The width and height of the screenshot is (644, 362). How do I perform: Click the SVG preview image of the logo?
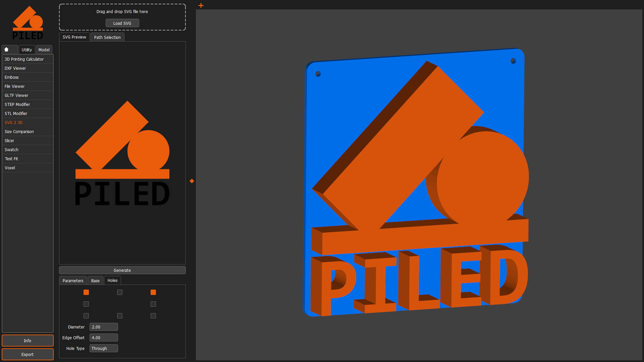(x=122, y=153)
